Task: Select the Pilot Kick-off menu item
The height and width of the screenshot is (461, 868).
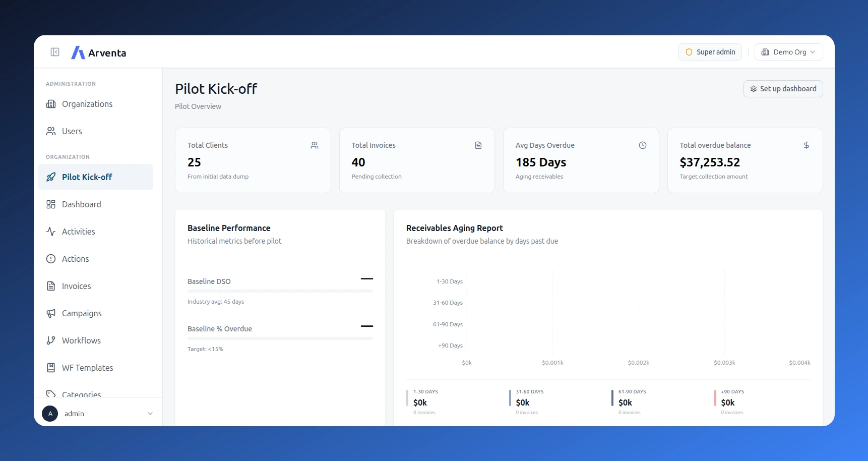Action: (95, 177)
